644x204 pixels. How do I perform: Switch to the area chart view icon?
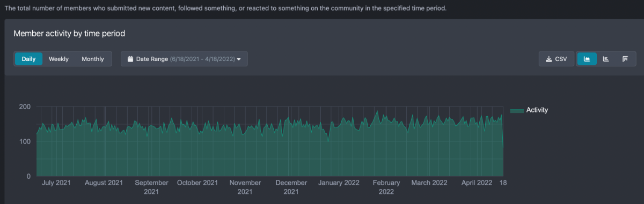point(587,59)
